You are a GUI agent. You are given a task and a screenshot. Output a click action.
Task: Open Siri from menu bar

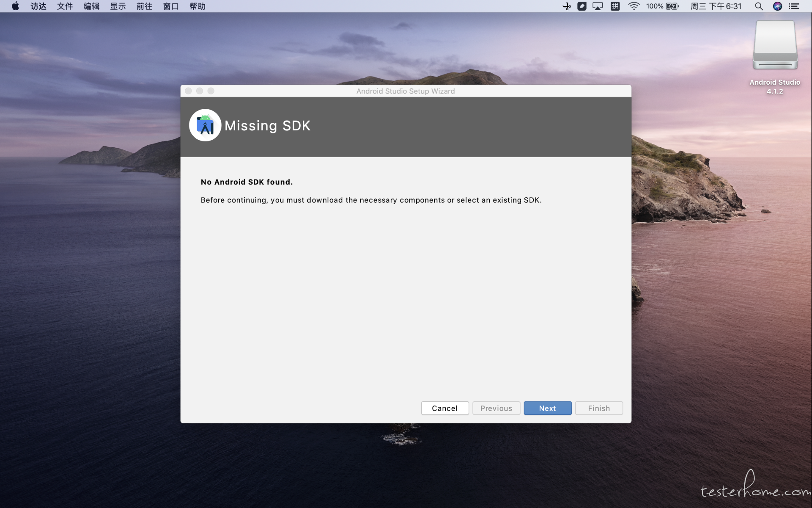(x=777, y=6)
